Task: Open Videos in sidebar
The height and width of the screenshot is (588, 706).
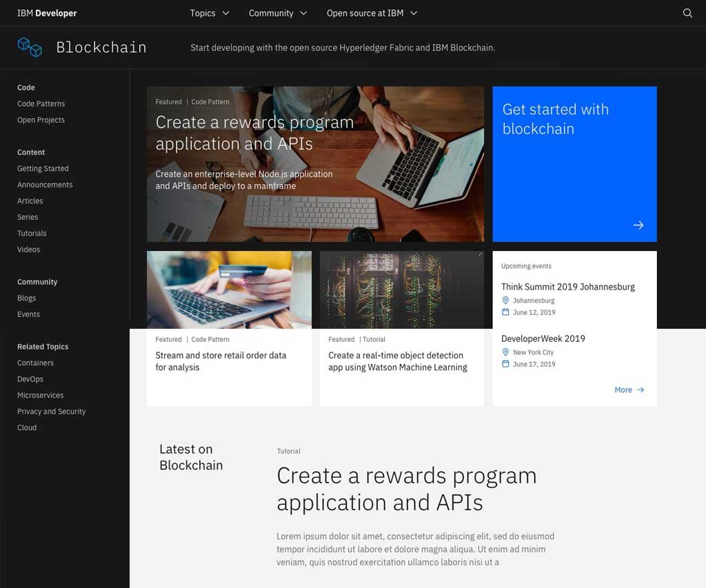Action: (28, 250)
